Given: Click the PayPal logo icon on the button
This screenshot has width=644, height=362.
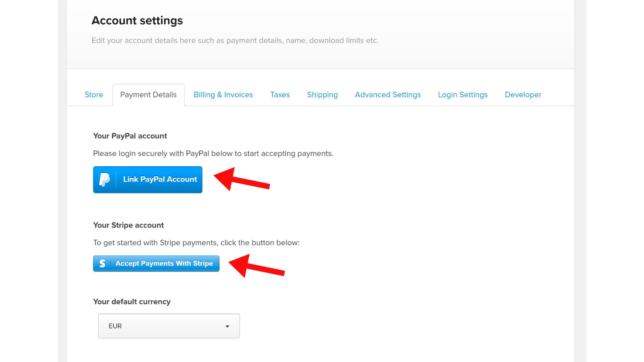Looking at the screenshot, I should point(105,180).
